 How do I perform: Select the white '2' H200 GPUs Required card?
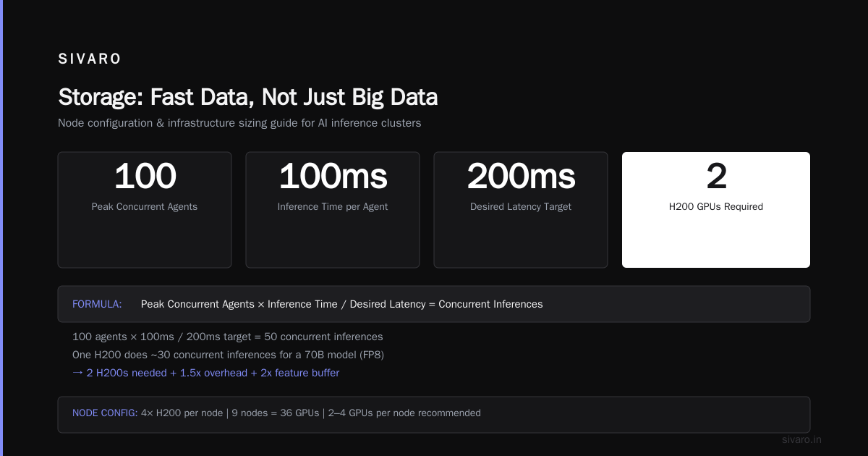coord(716,210)
